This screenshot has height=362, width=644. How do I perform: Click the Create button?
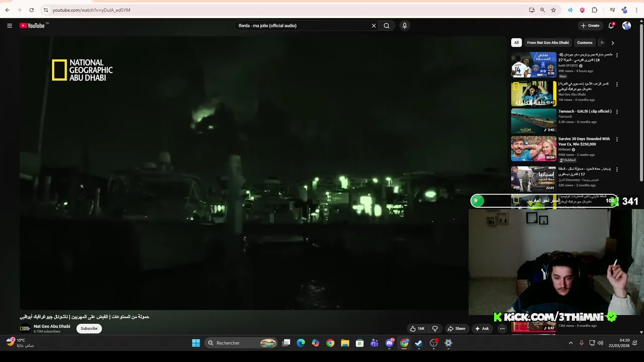coord(590,26)
